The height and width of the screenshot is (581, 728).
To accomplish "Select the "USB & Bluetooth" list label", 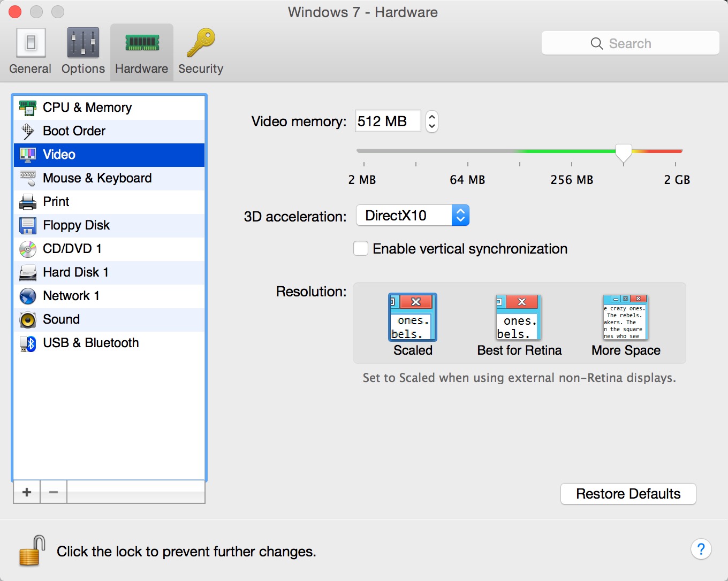I will coord(91,343).
